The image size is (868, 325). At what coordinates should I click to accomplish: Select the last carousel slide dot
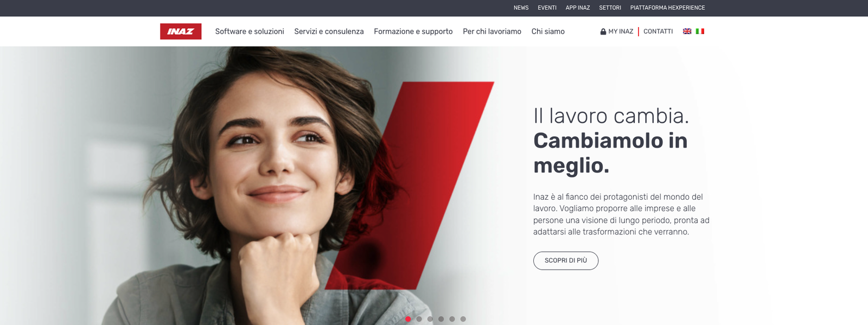[x=463, y=319]
